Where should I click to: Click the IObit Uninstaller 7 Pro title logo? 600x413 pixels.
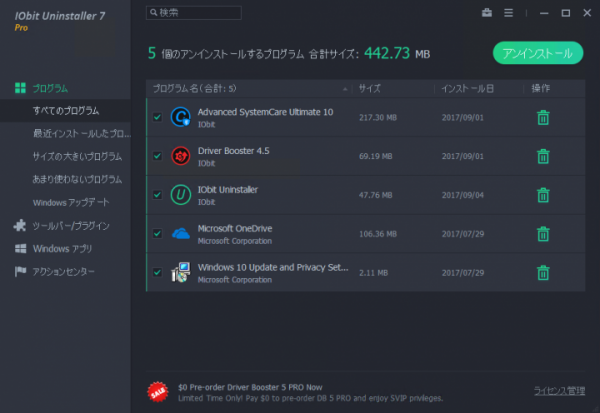point(59,21)
